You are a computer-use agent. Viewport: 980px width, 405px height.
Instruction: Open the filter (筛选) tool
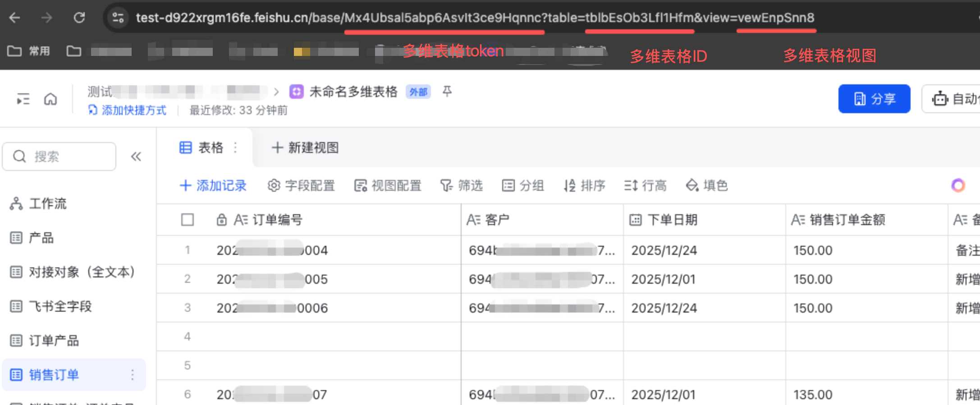461,185
